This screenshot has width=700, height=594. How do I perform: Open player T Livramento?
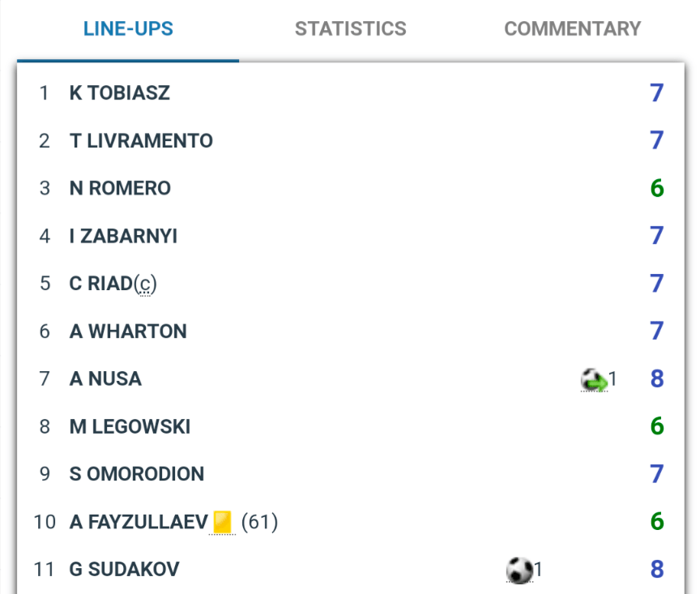(x=141, y=141)
